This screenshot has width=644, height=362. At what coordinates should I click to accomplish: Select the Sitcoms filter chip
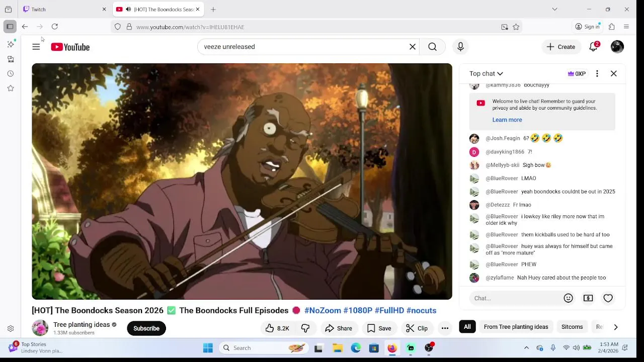click(x=572, y=327)
